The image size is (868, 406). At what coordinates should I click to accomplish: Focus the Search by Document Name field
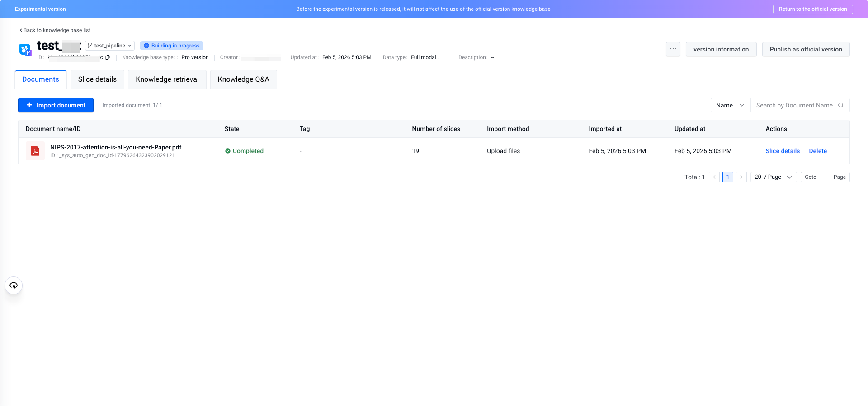click(x=794, y=105)
